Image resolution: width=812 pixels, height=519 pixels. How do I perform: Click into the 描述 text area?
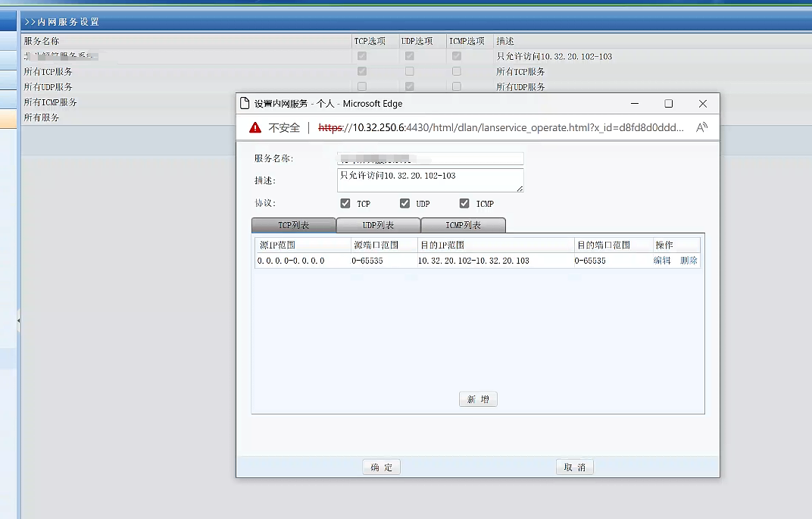click(429, 180)
